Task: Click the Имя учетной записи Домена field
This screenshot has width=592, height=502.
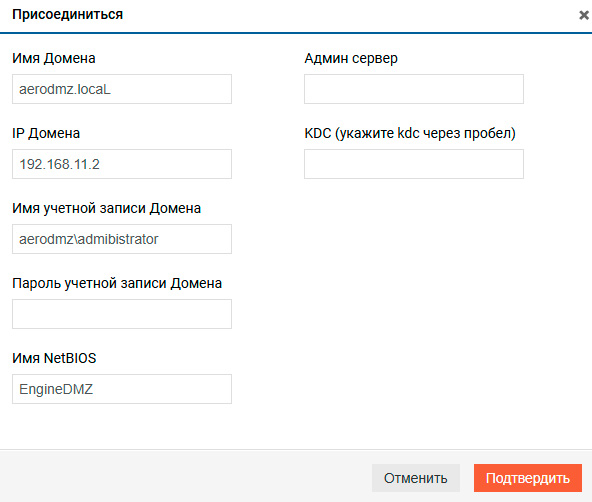Action: (x=122, y=239)
